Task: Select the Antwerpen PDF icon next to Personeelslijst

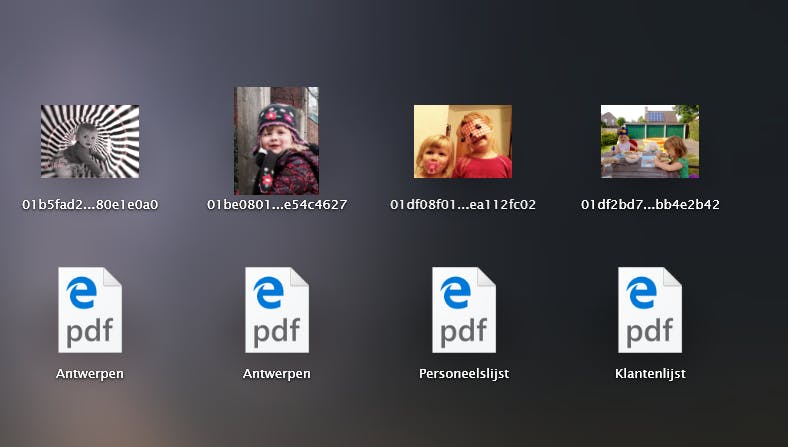Action: [x=277, y=310]
